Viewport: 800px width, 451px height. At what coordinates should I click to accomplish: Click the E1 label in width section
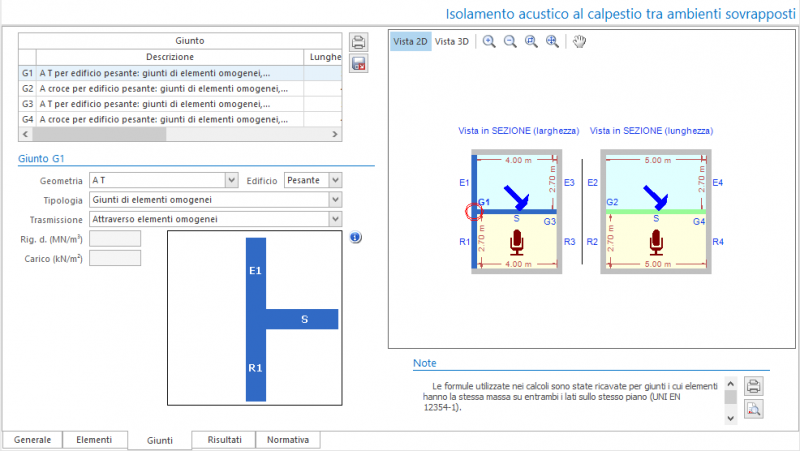tap(464, 183)
